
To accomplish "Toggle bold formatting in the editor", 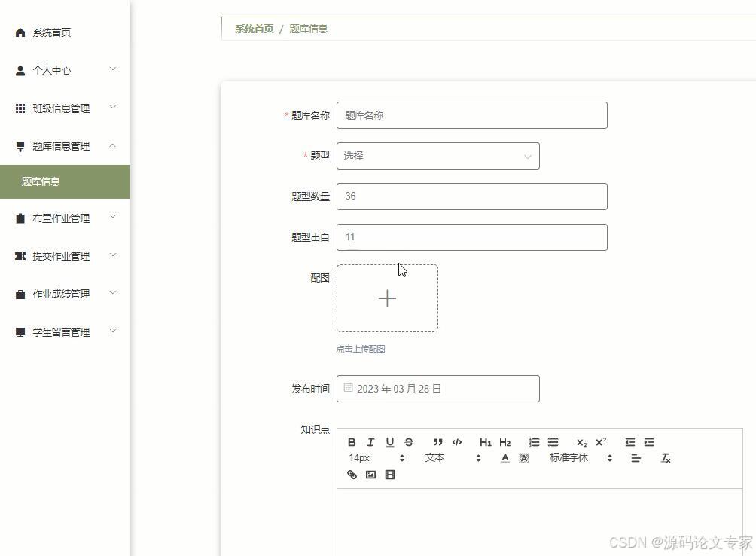I will click(x=352, y=442).
